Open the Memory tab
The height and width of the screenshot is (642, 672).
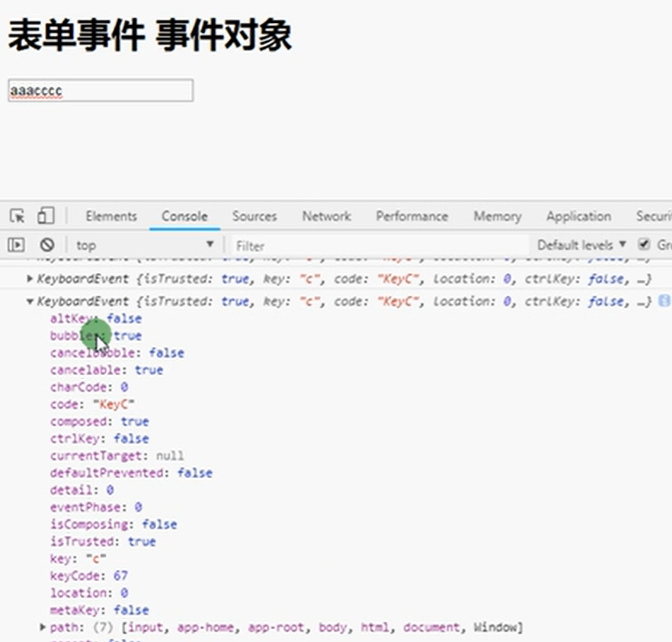[x=498, y=216]
